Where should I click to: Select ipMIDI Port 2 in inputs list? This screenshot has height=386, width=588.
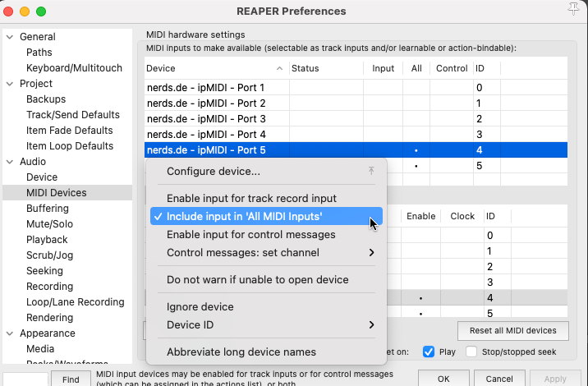[206, 103]
